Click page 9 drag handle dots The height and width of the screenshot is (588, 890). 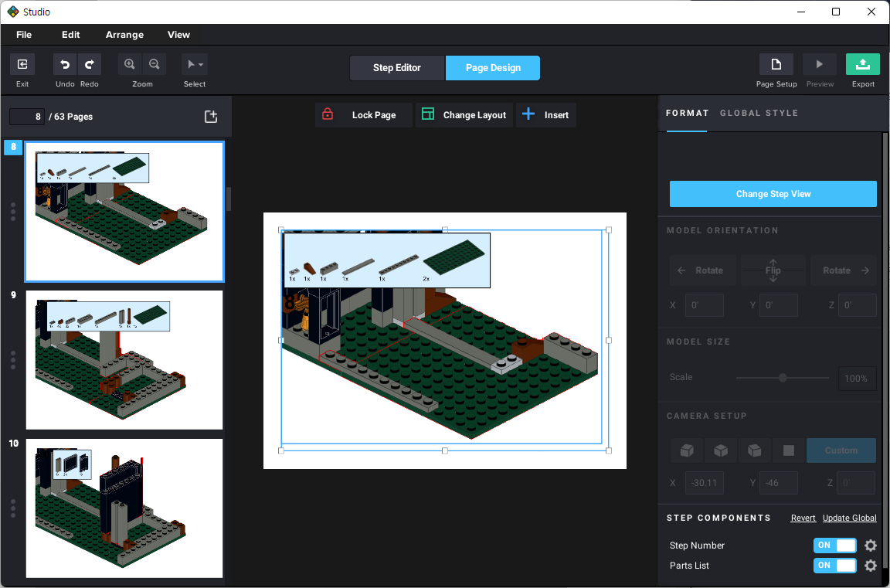tap(13, 360)
